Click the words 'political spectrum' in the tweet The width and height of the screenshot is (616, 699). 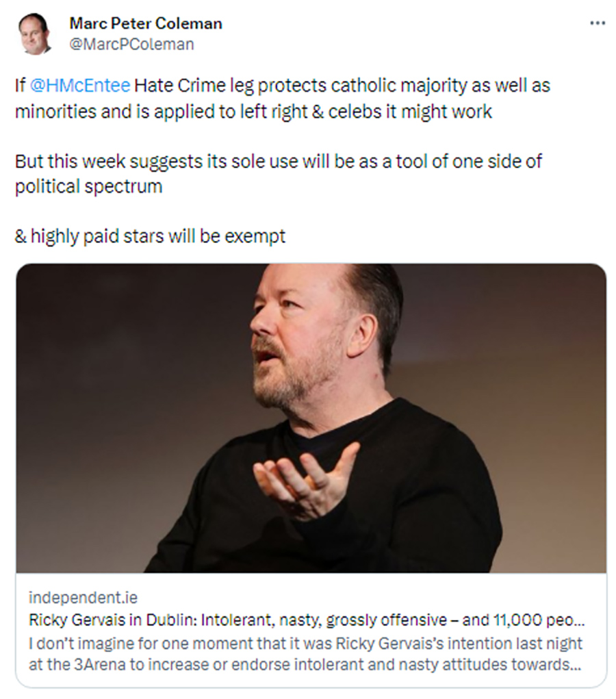(x=88, y=186)
